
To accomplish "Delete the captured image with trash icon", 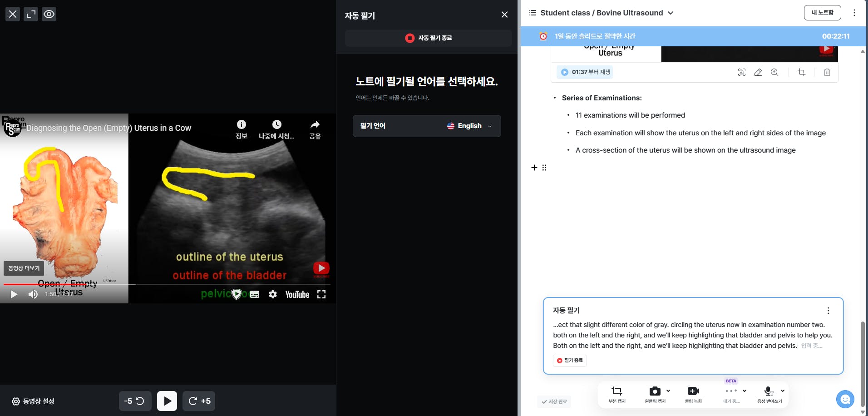I will click(827, 72).
